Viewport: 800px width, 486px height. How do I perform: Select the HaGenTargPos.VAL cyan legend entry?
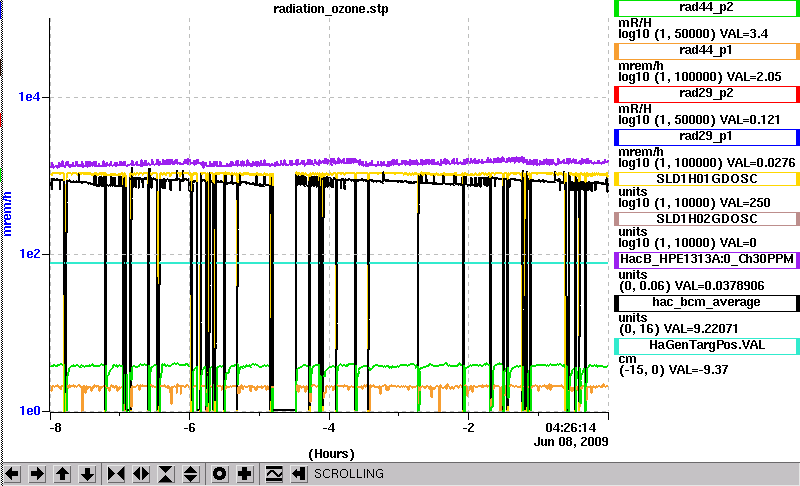pos(707,345)
